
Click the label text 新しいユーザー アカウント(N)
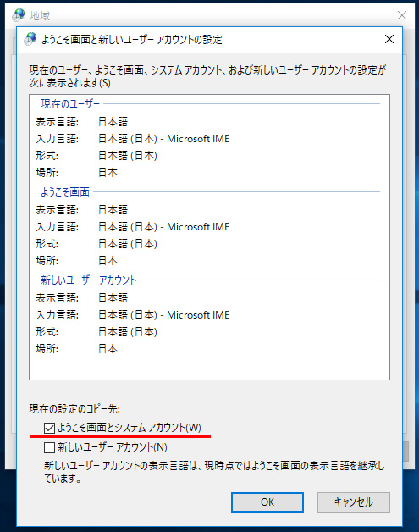[113, 447]
